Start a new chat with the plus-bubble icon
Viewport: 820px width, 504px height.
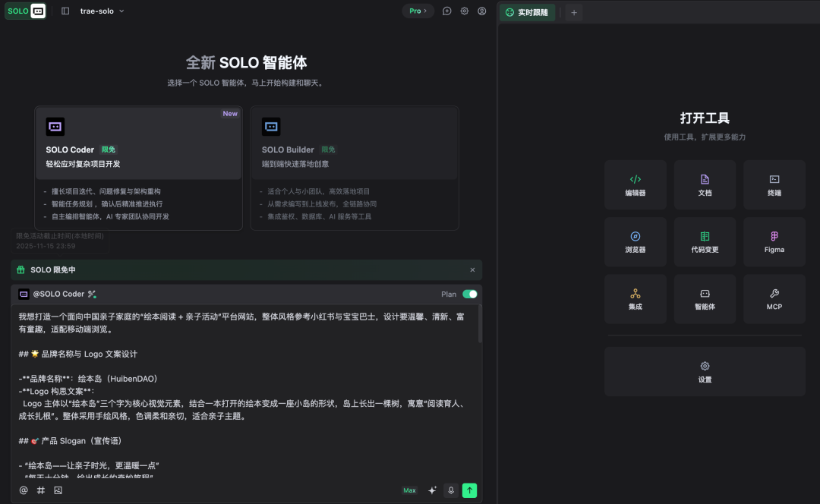coord(446,11)
